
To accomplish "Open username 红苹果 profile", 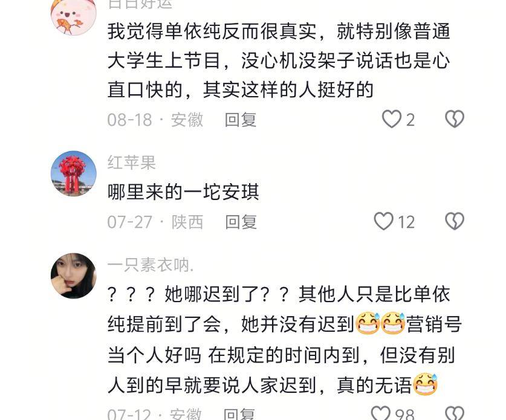I will point(131,162).
